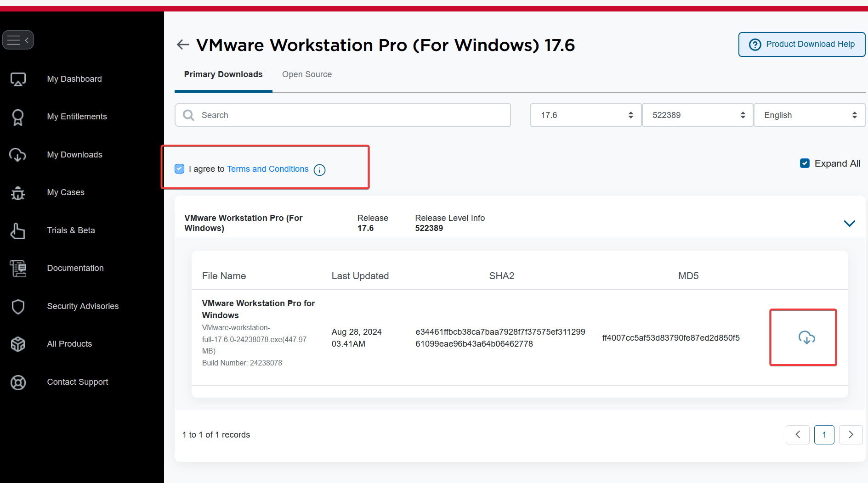Click the My Cases bug icon
This screenshot has width=868, height=483.
(x=18, y=193)
